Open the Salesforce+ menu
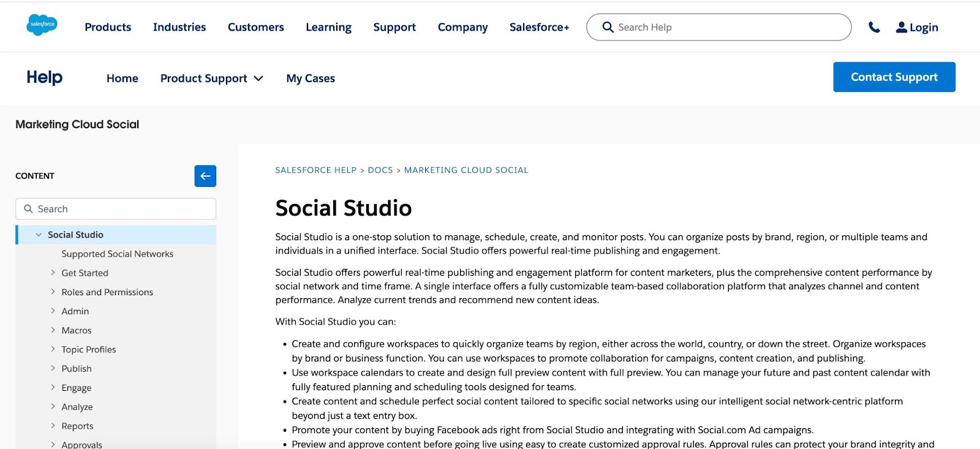This screenshot has width=980, height=449. tap(540, 27)
